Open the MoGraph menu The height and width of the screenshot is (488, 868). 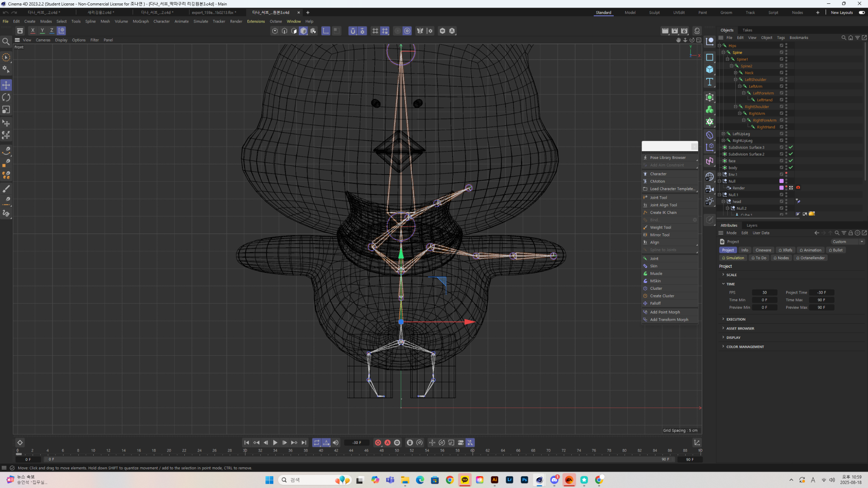click(x=141, y=22)
